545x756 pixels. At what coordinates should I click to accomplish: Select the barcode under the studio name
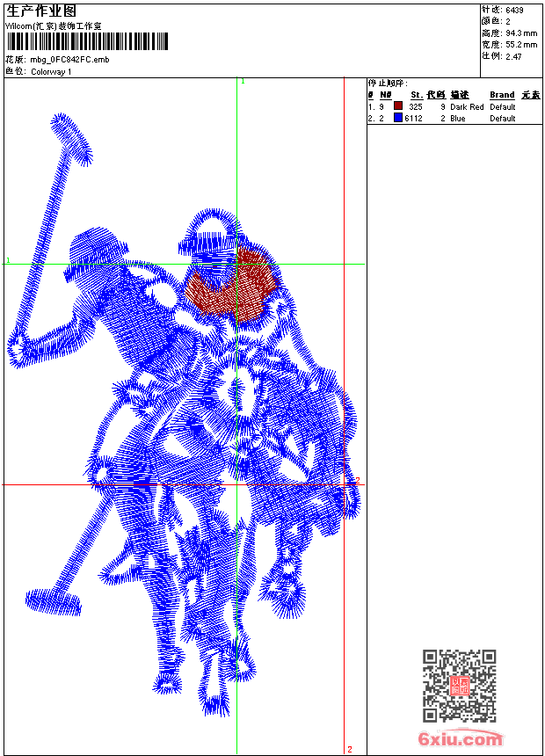point(87,41)
